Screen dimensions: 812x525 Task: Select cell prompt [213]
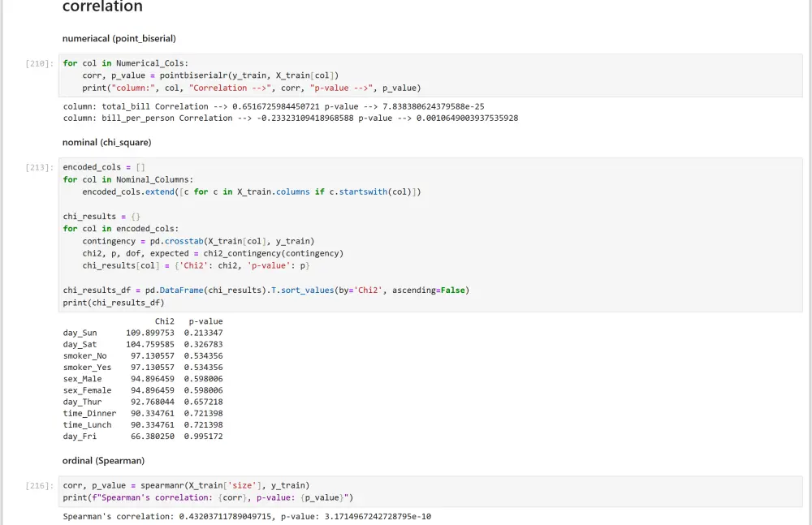[x=39, y=168]
